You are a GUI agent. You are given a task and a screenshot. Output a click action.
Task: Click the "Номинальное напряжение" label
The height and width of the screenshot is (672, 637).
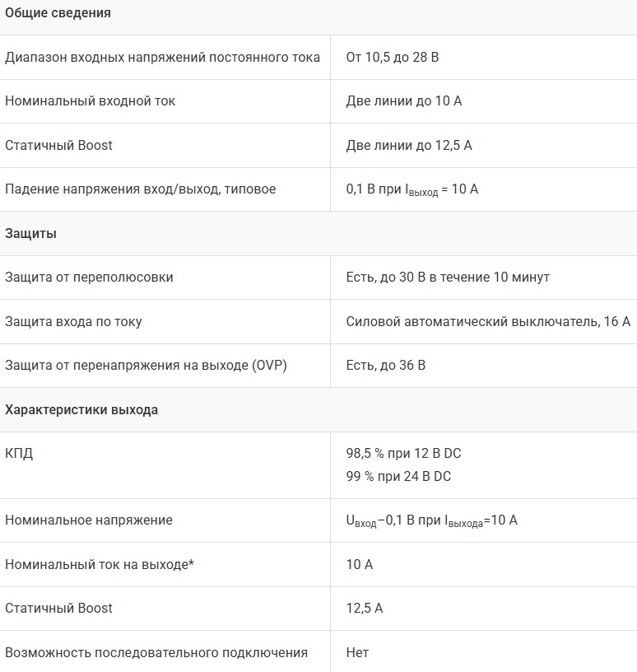[x=89, y=520]
